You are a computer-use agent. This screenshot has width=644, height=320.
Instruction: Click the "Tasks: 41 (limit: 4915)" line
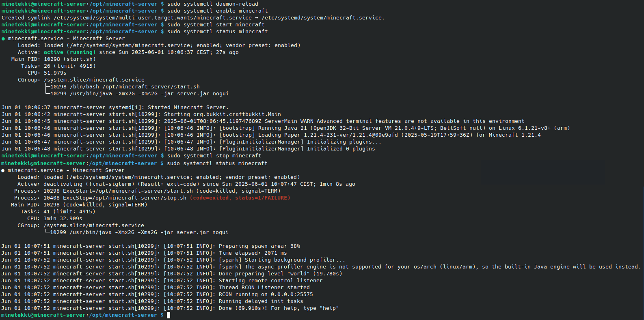58,212
